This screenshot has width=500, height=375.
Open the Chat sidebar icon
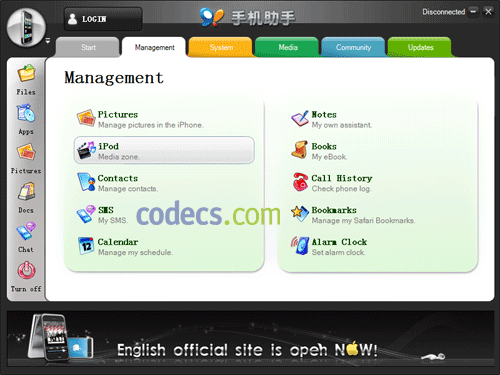tap(26, 231)
